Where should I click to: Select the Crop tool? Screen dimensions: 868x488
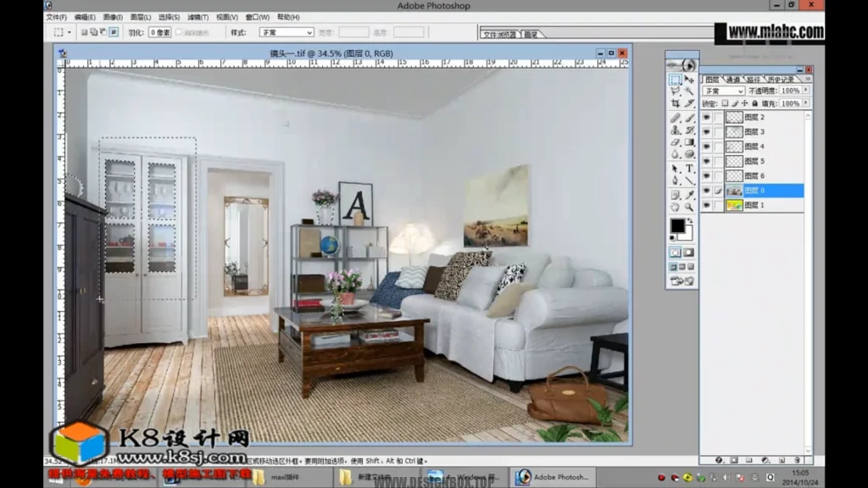click(x=676, y=103)
